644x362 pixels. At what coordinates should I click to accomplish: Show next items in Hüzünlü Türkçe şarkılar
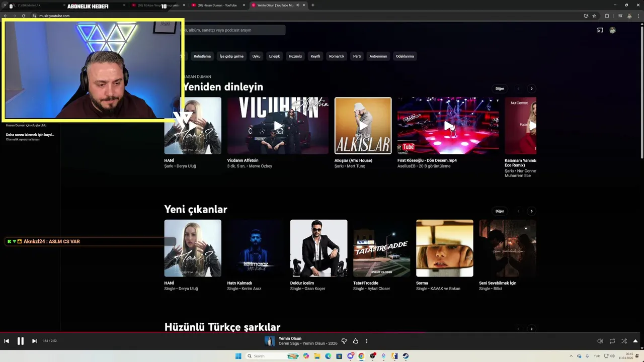[531, 329]
